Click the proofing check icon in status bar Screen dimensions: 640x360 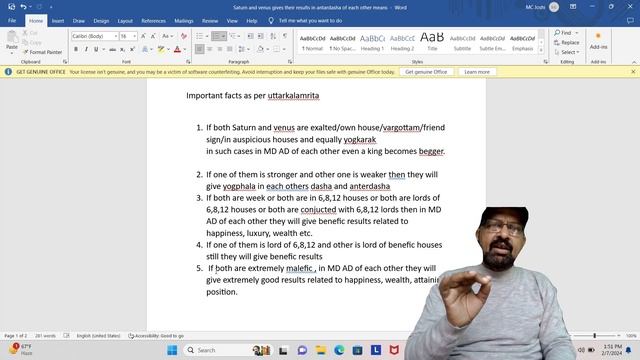(x=66, y=336)
